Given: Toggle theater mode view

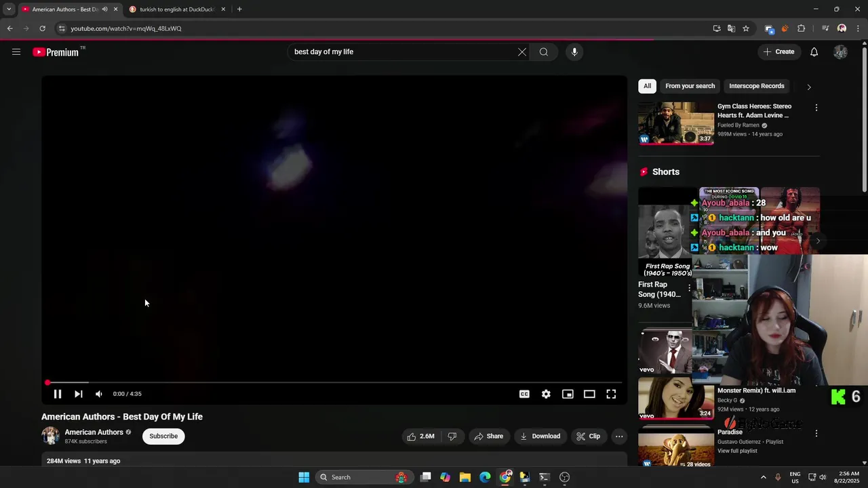Looking at the screenshot, I should pyautogui.click(x=589, y=394).
